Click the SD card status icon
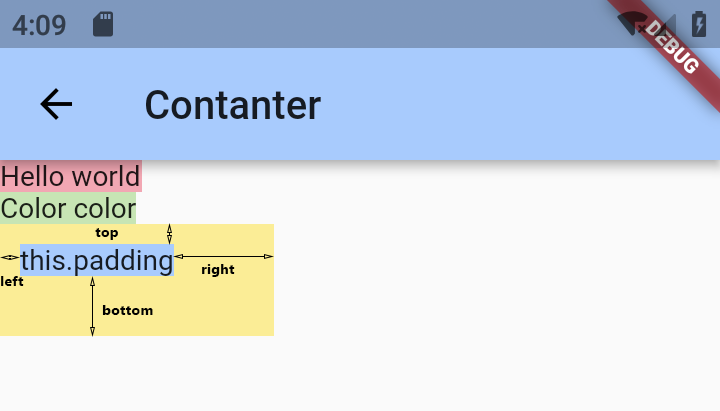Viewport: 720px width, 411px height. (x=103, y=24)
